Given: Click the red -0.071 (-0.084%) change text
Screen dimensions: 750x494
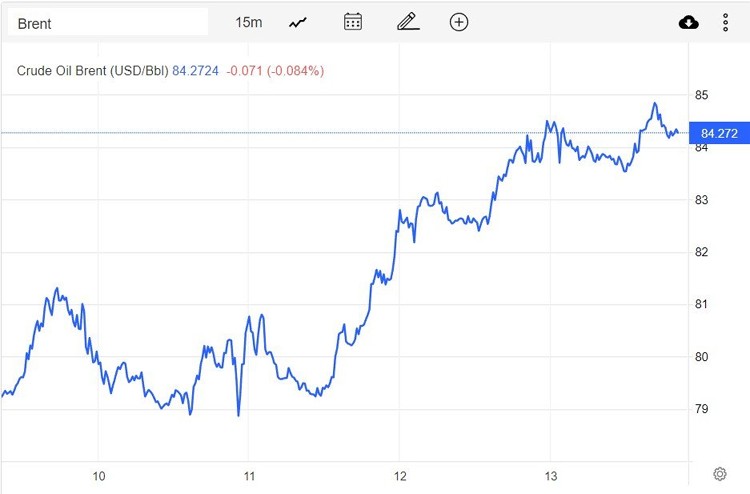Looking at the screenshot, I should 274,71.
